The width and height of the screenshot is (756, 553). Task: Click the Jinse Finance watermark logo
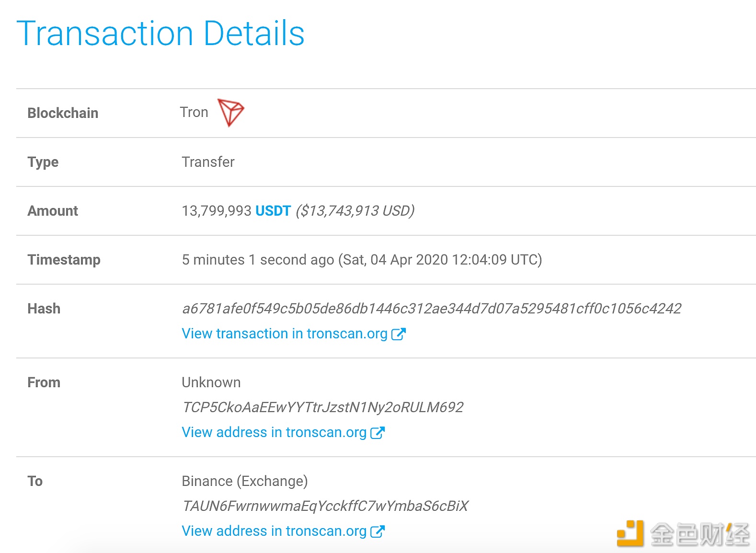tap(683, 534)
